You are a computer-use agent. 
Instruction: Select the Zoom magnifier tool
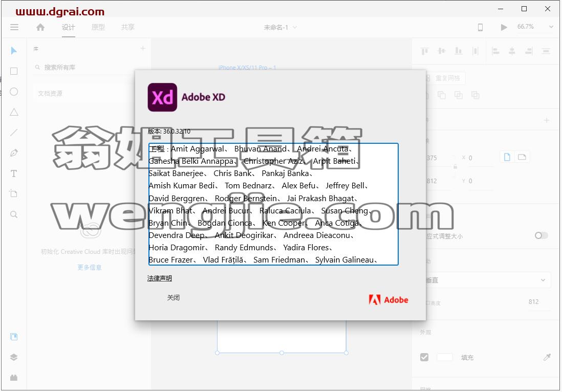tap(14, 214)
